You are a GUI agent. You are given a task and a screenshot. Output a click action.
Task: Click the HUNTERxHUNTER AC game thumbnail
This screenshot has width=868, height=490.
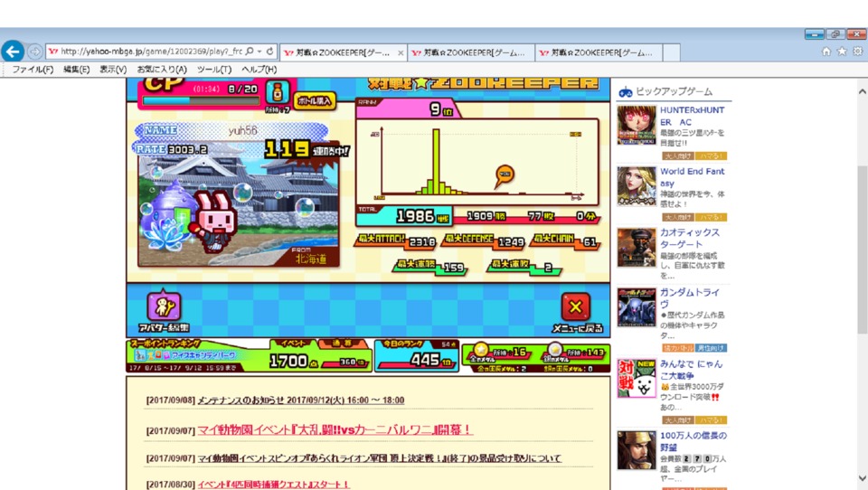click(x=637, y=125)
